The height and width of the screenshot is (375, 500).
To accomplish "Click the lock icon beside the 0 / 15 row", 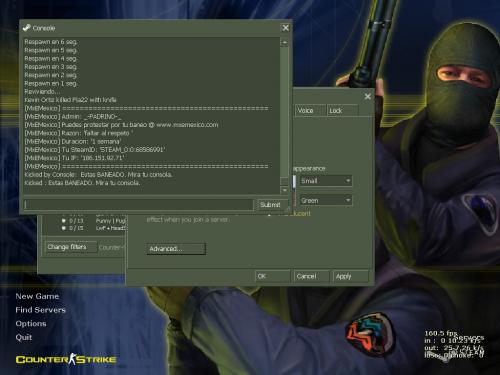I will (x=63, y=228).
